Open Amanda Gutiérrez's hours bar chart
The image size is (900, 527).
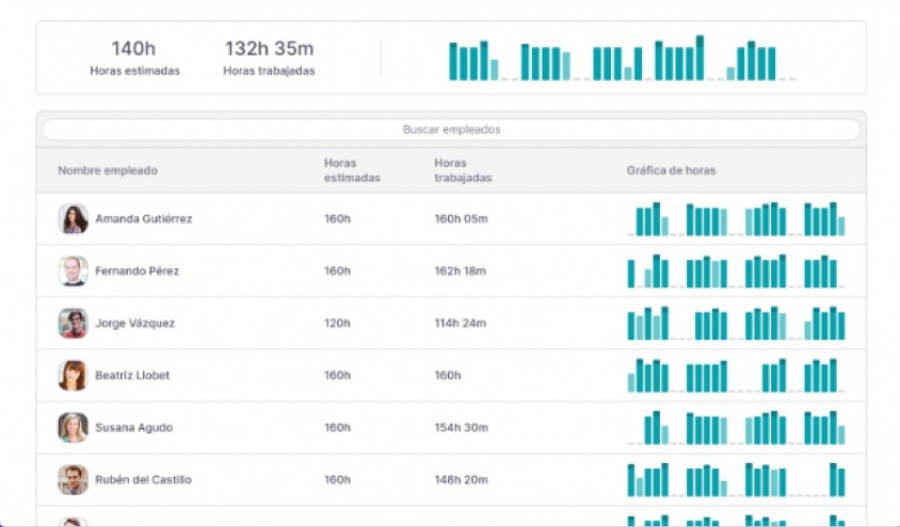coord(736,219)
